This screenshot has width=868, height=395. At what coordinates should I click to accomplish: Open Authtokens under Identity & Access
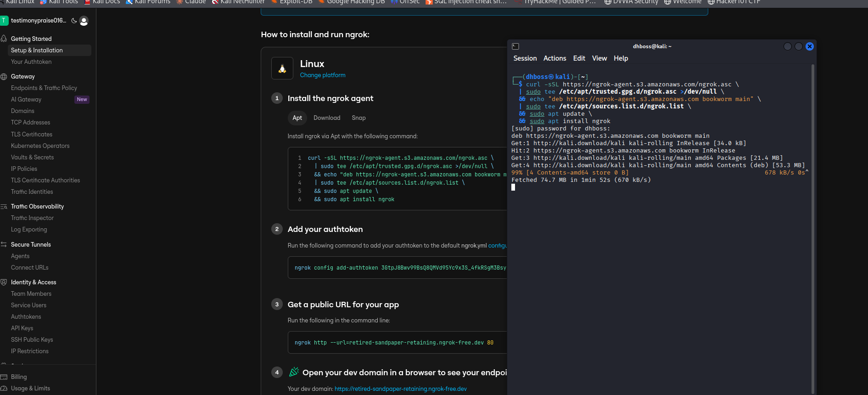click(x=26, y=317)
